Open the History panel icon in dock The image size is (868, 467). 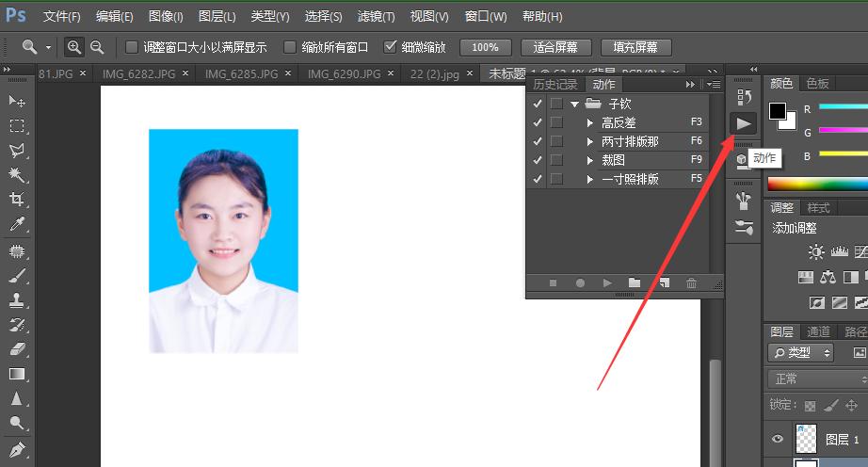pos(744,97)
